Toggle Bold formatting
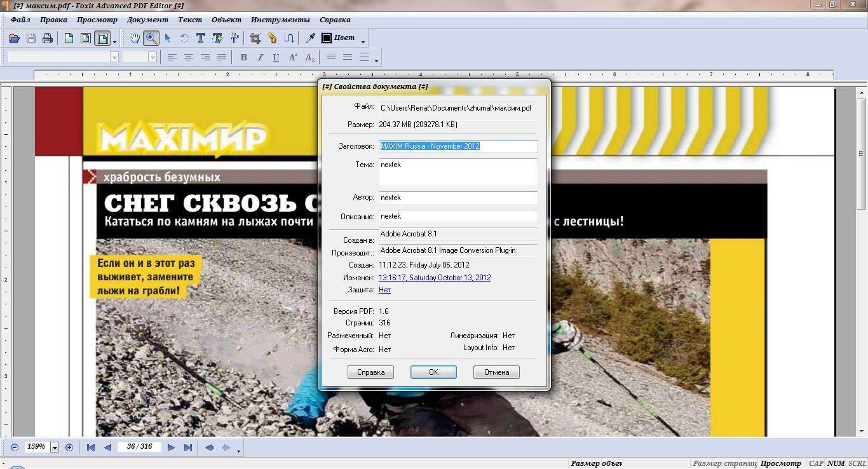The height and width of the screenshot is (469, 868). point(243,57)
